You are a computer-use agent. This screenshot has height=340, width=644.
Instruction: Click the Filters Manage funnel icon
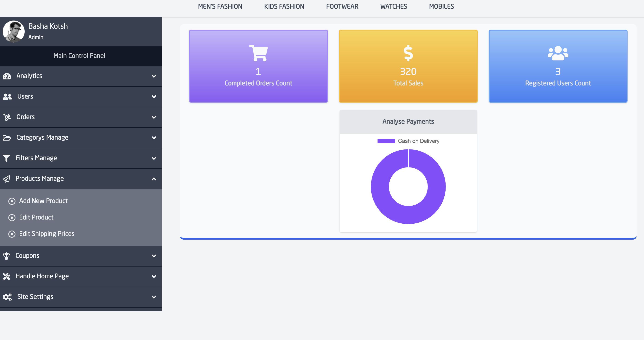[6, 158]
